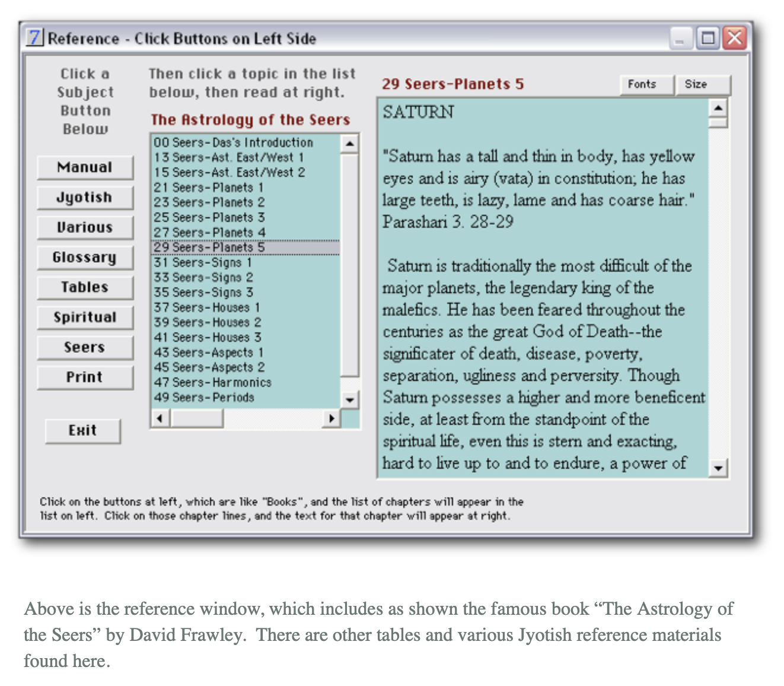The image size is (784, 686).
Task: Click the app icon in the title bar
Action: click(35, 38)
